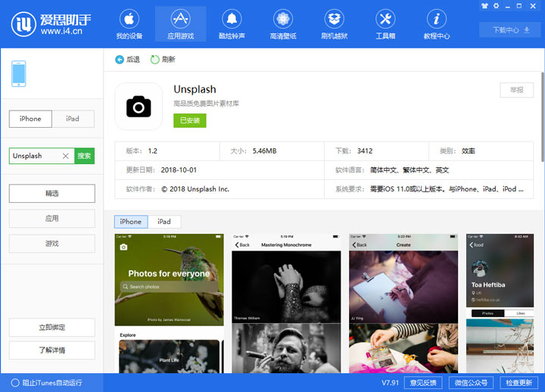The width and height of the screenshot is (545, 392).
Task: Open the 'Photos for everyone' screenshot
Action: pos(170,303)
